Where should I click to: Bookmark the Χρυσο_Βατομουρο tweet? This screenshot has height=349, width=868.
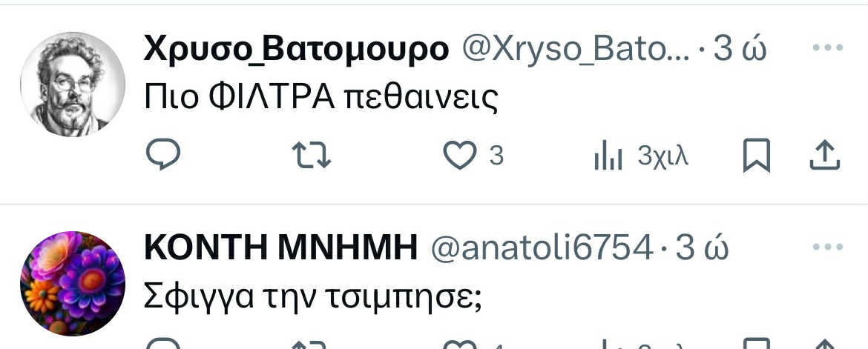[x=756, y=156]
